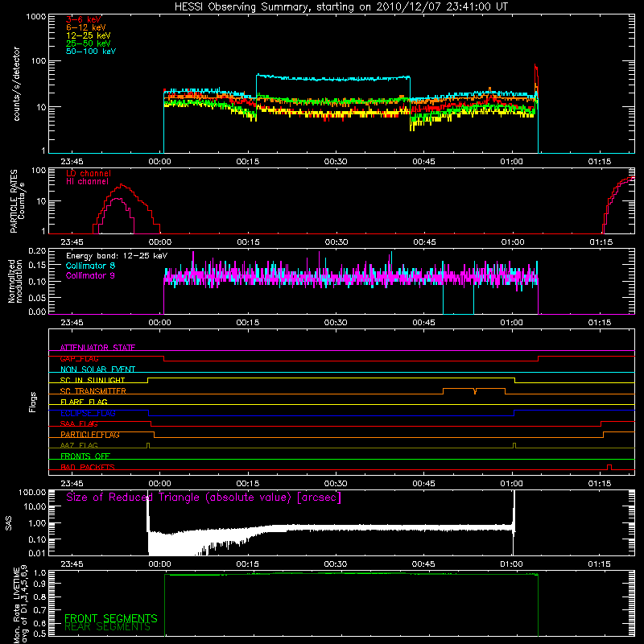Image resolution: width=644 pixels, height=644 pixels.
Task: Click the HI channel legend entry
Action: [x=87, y=181]
